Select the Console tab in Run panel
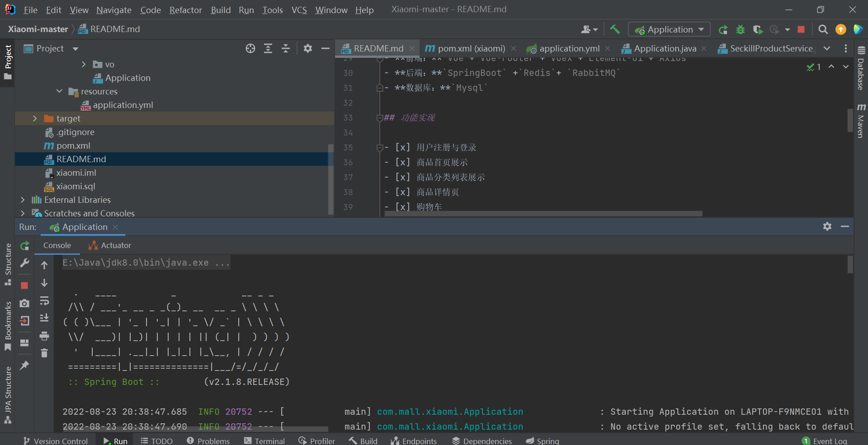 point(57,245)
